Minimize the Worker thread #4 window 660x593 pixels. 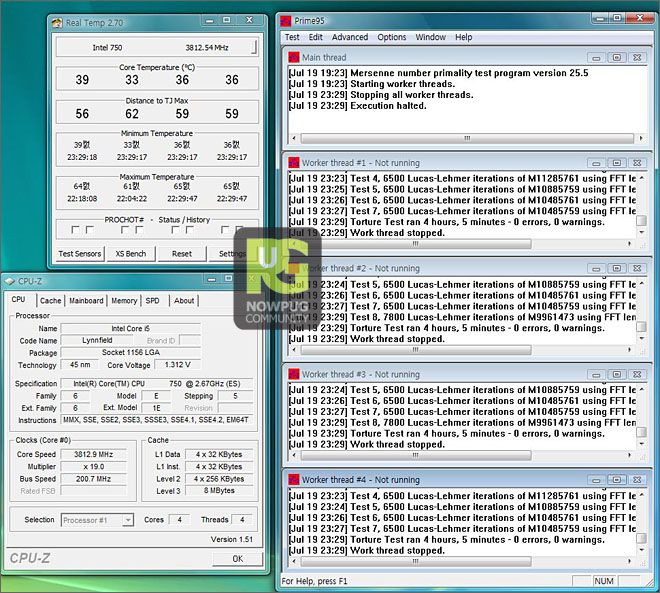pyautogui.click(x=596, y=480)
